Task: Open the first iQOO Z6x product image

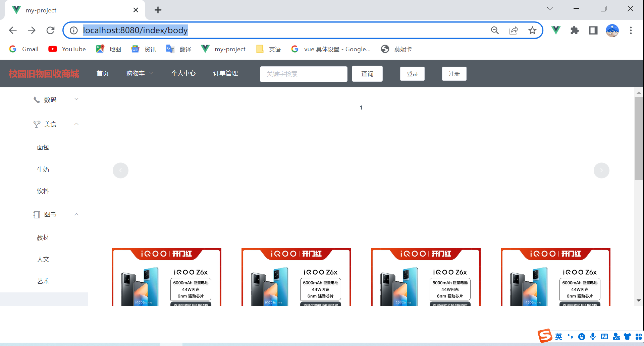Action: click(166, 277)
